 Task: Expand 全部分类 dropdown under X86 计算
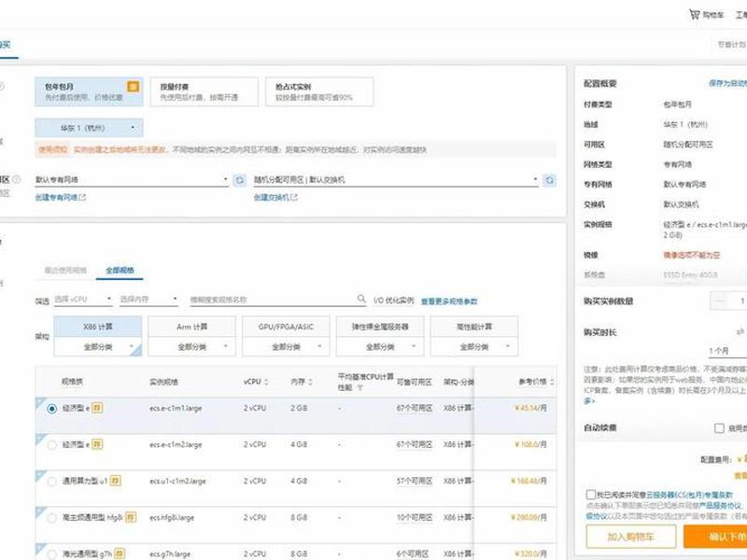coord(98,346)
